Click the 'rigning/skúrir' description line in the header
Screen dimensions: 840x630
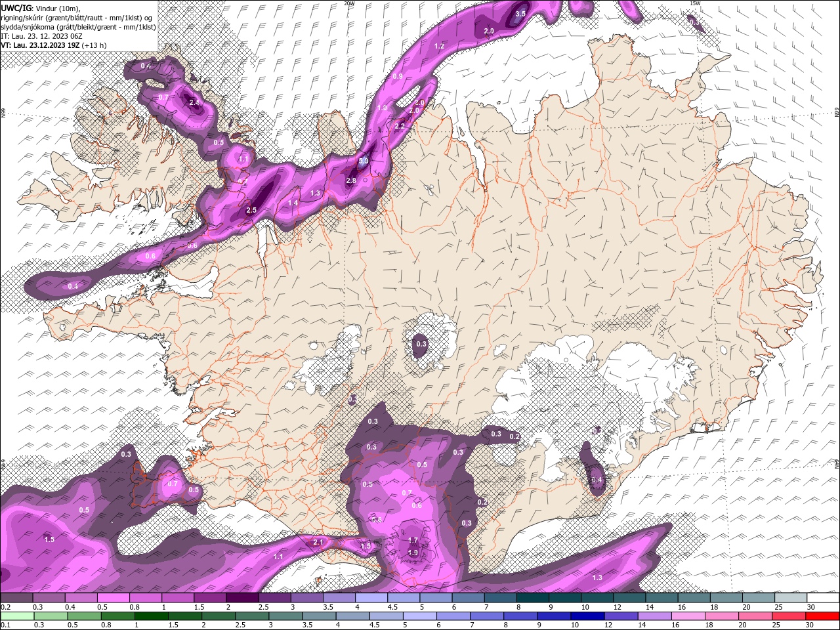(x=77, y=17)
